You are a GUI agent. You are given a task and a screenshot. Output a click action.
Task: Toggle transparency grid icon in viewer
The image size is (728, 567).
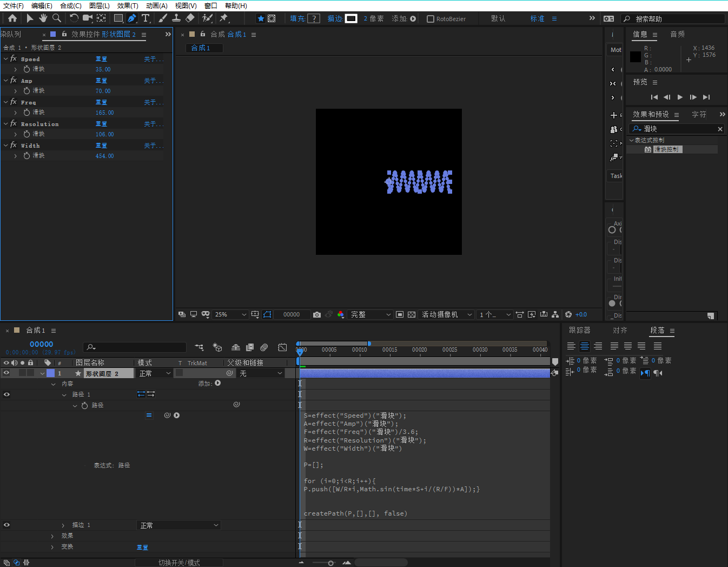[x=412, y=314]
